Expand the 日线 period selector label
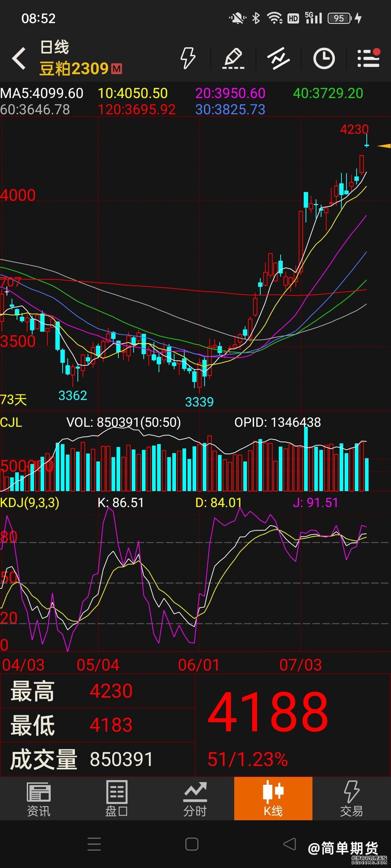 click(54, 47)
